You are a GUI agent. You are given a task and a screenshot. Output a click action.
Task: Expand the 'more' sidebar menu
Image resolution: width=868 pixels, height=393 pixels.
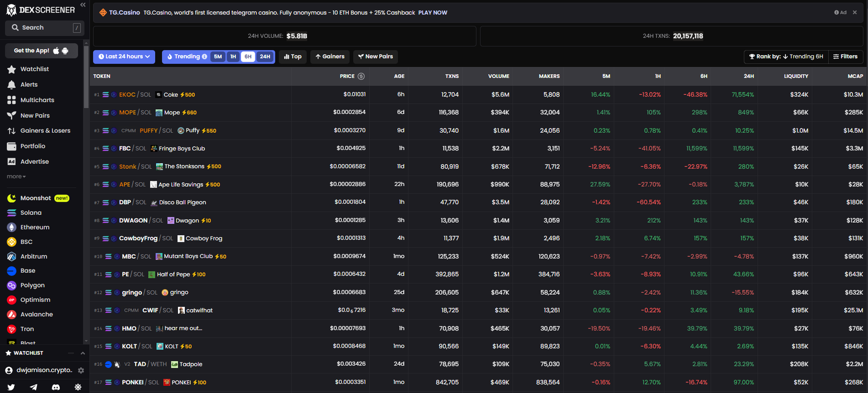[x=16, y=177]
